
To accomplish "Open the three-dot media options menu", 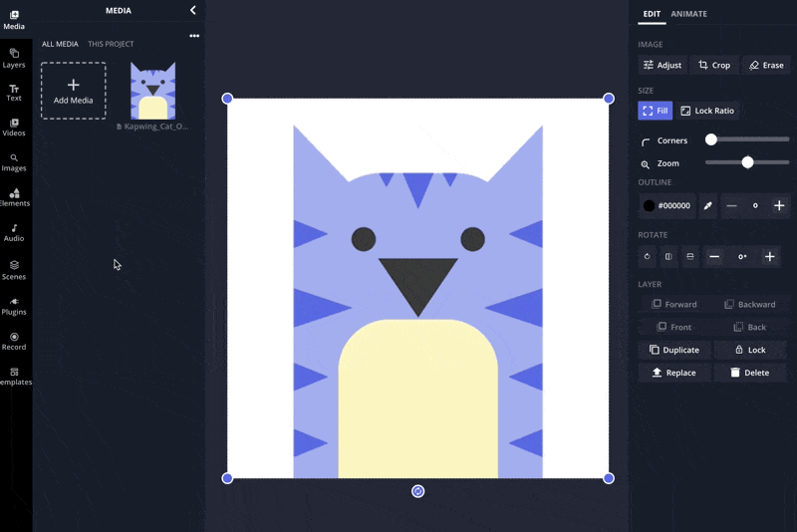I will [194, 36].
